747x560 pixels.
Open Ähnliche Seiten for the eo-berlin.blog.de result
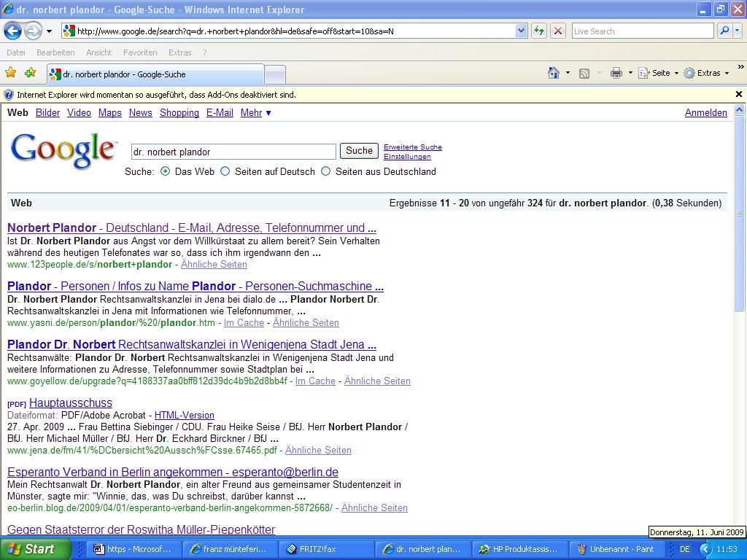point(374,508)
